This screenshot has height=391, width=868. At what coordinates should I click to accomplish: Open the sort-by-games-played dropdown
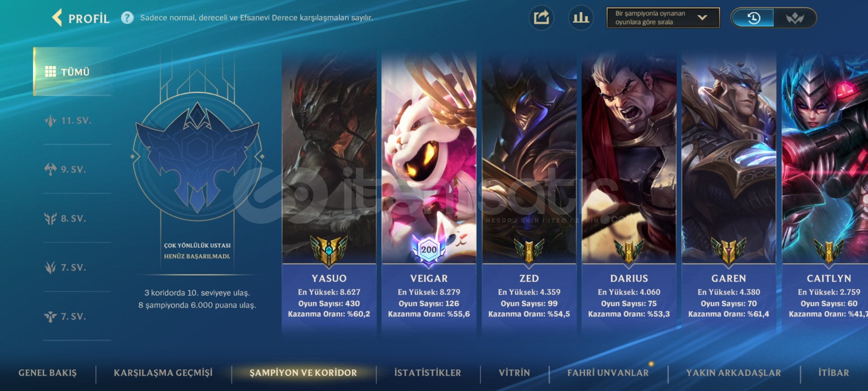[663, 18]
